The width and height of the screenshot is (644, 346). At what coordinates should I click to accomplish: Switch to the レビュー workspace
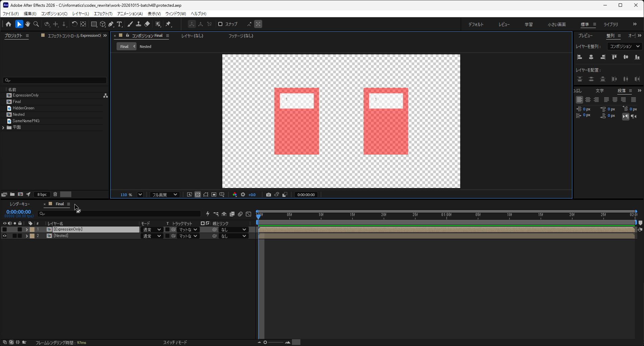pos(504,24)
